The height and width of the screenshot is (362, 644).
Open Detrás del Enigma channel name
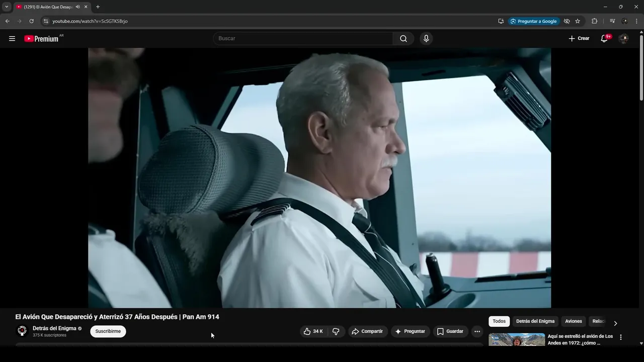(x=54, y=328)
